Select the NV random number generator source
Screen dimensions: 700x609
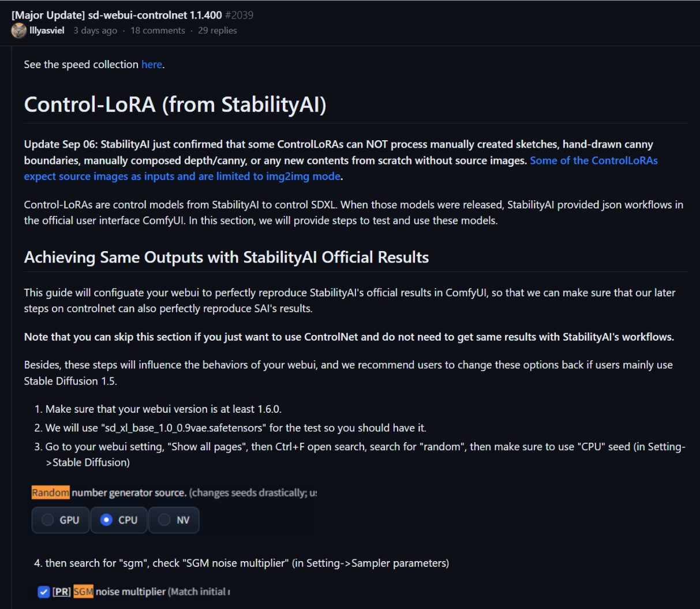coord(174,520)
